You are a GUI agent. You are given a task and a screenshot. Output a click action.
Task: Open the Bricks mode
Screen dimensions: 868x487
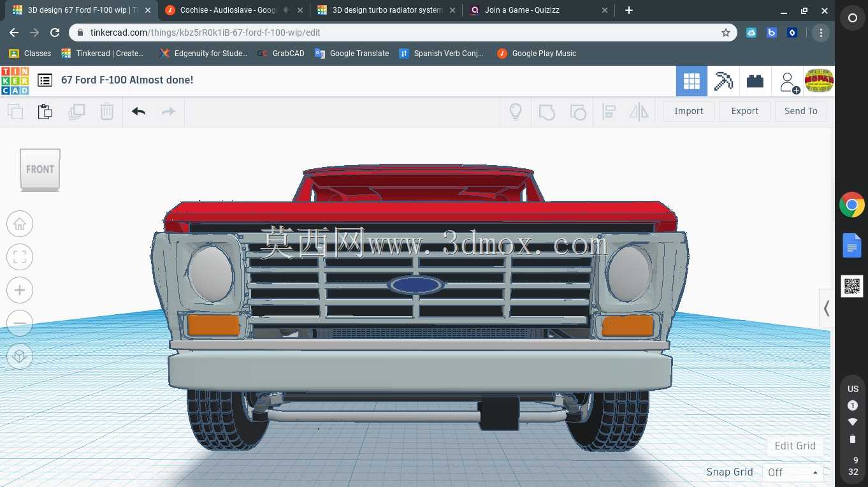coord(755,81)
